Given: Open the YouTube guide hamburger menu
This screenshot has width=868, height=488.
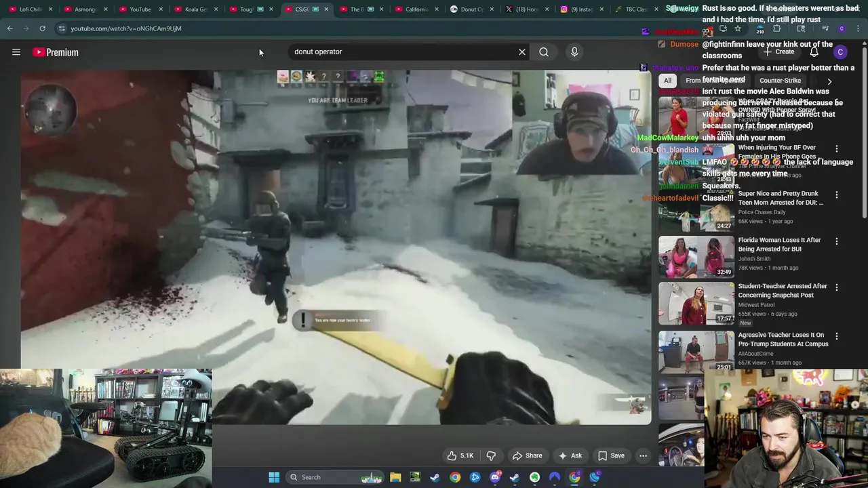Looking at the screenshot, I should click(x=16, y=52).
